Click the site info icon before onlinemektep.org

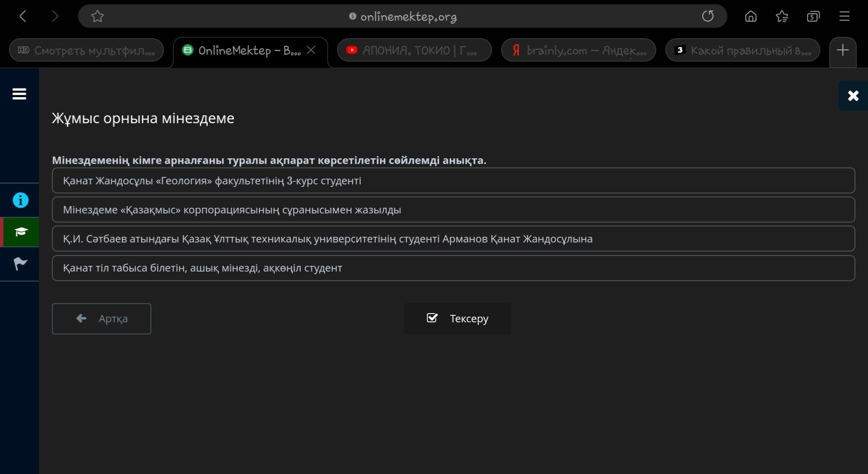tap(352, 16)
